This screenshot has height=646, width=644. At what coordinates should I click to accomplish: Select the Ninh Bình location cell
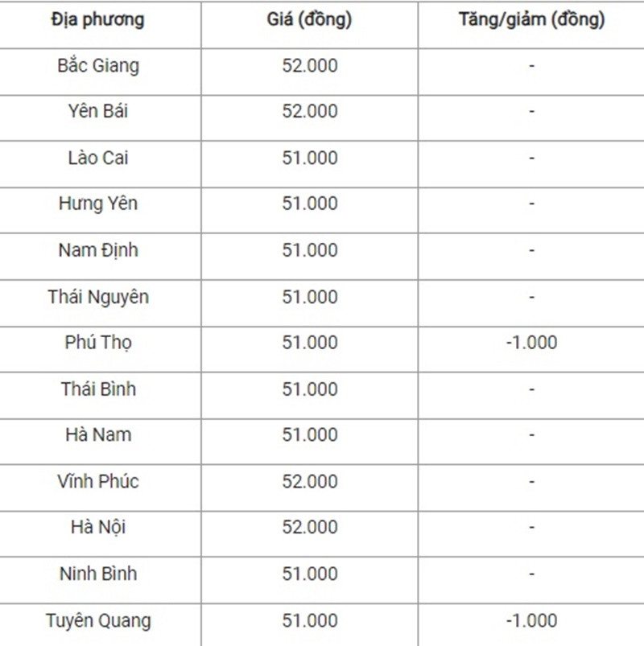[x=98, y=574]
